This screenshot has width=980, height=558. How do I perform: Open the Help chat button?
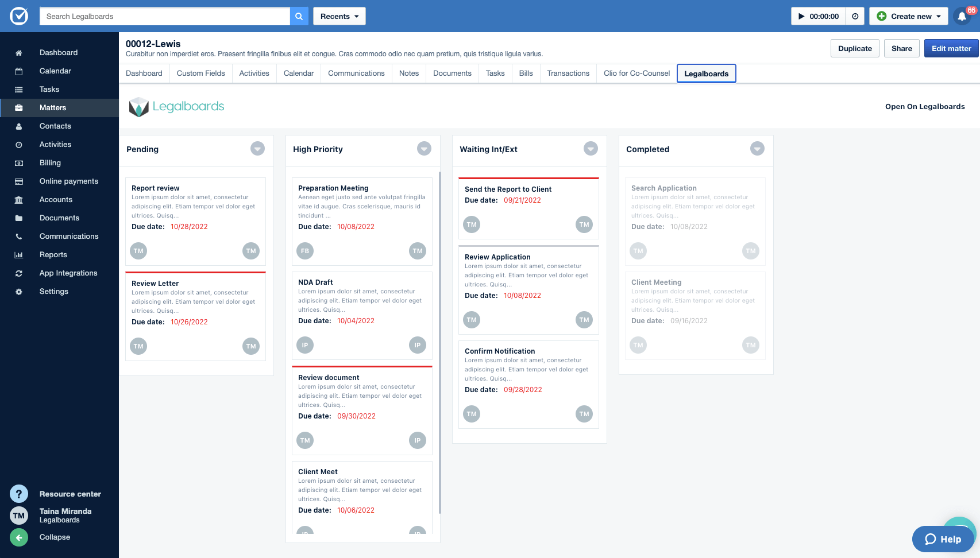point(943,539)
